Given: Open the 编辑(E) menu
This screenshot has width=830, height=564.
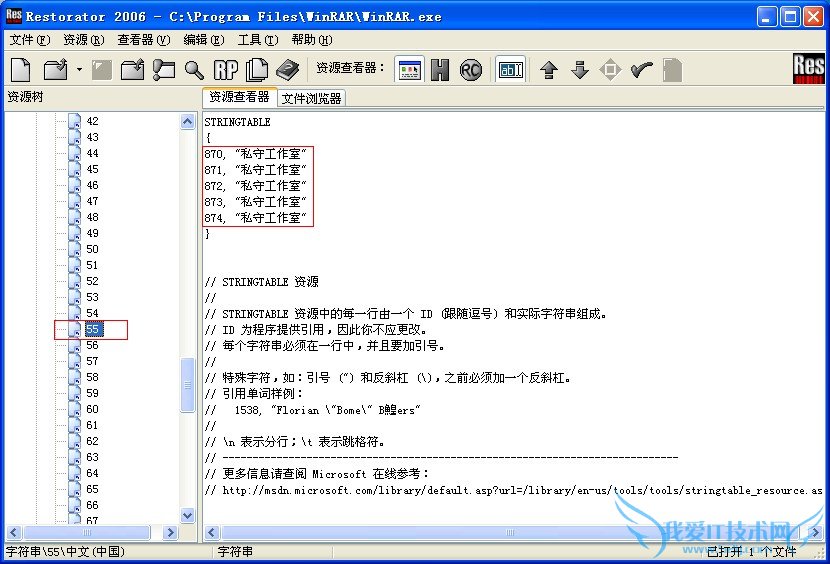Looking at the screenshot, I should [x=203, y=40].
